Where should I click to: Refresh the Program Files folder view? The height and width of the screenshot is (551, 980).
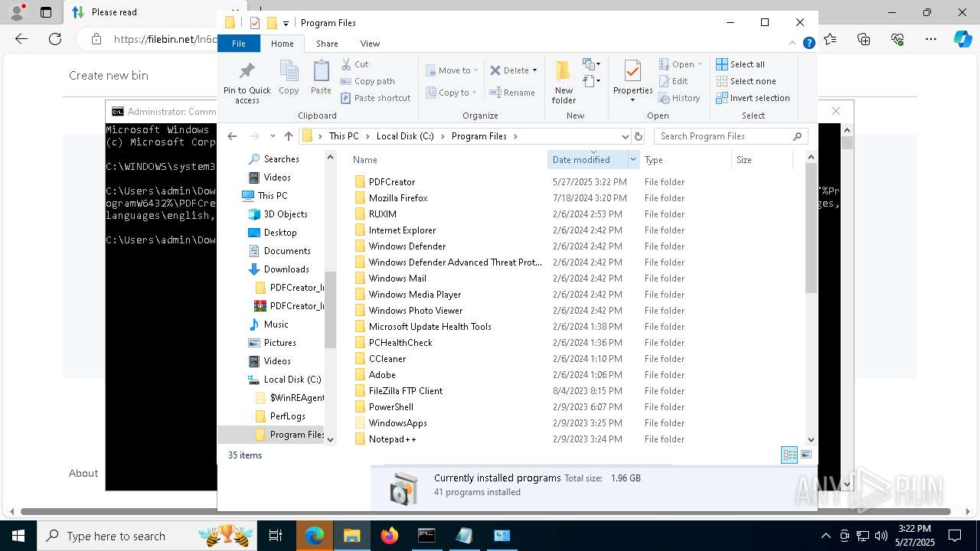[x=639, y=136]
